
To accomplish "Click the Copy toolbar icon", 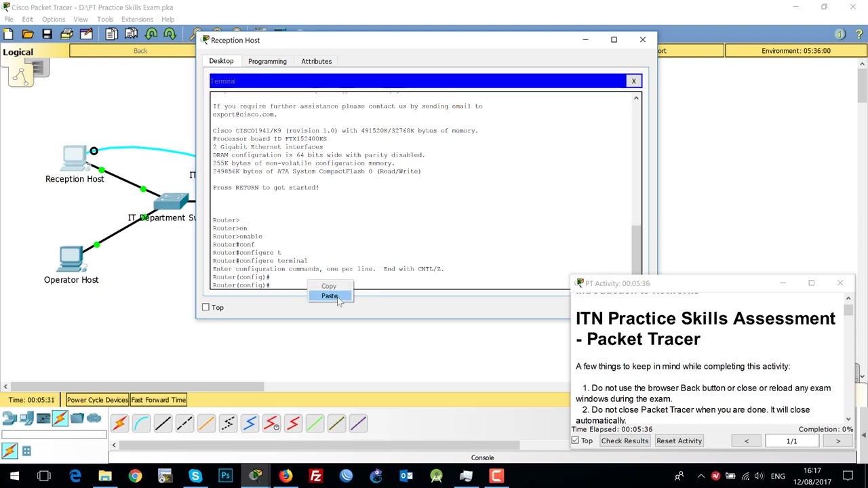I will point(112,34).
